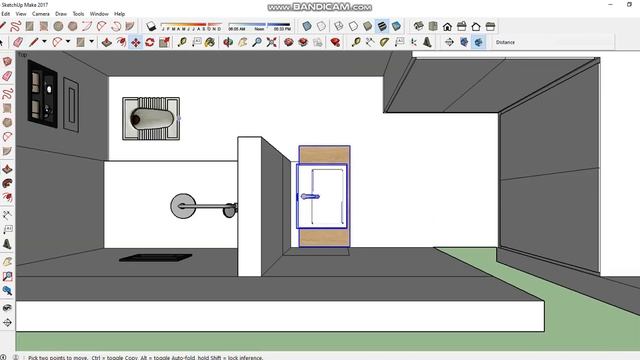Select the Zoom magnifier tool in top toolbar
The width and height of the screenshot is (640, 360).
pyautogui.click(x=257, y=42)
